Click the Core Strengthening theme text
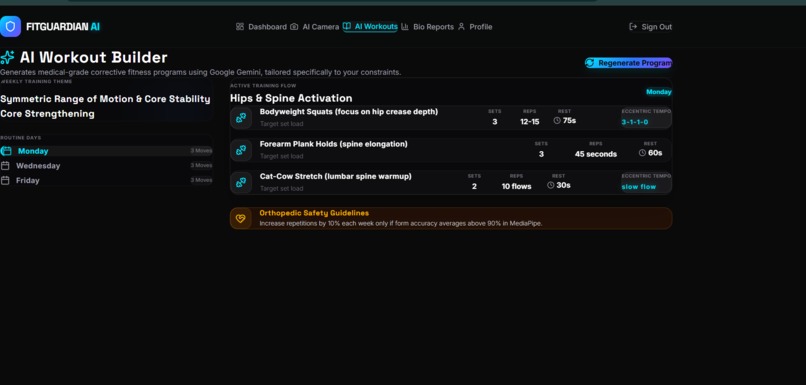 47,114
